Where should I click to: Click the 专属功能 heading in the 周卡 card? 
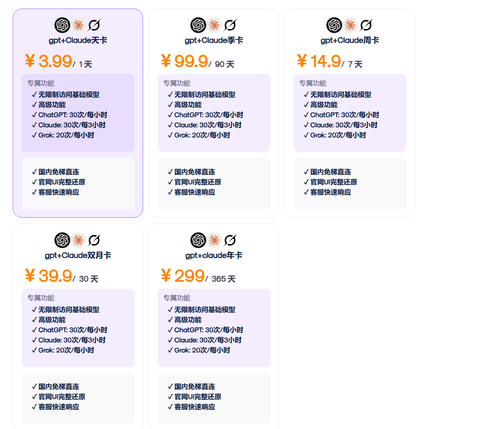[x=313, y=83]
